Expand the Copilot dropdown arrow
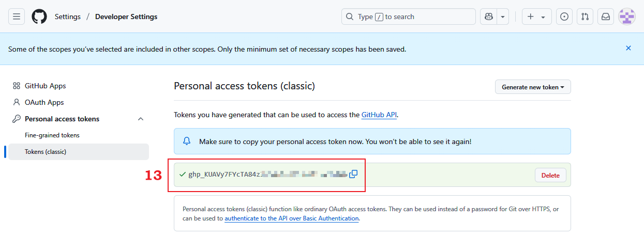Screen dimensions: 644x237 [x=503, y=17]
